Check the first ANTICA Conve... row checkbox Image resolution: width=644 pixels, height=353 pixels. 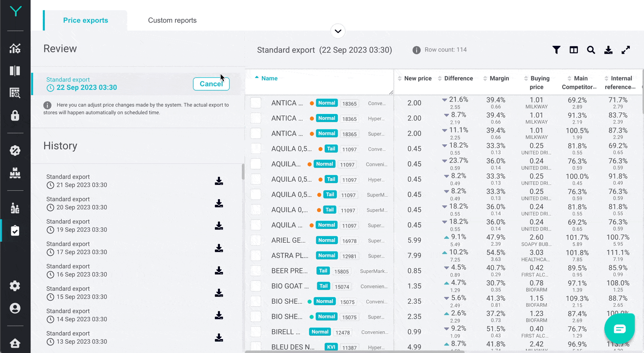tap(256, 103)
